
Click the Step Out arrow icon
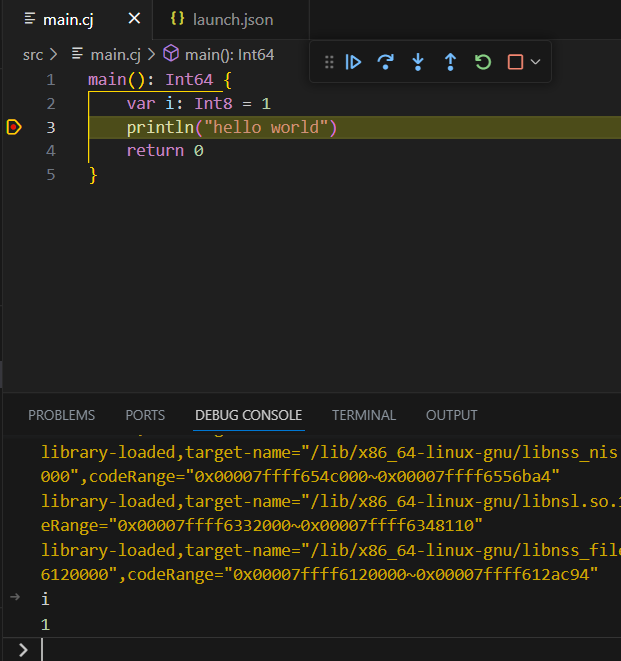pyautogui.click(x=450, y=62)
